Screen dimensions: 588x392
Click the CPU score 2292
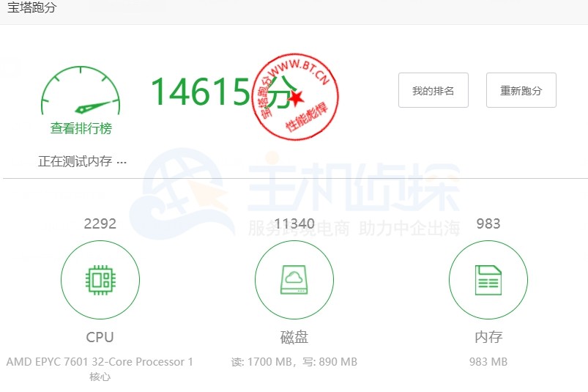click(x=100, y=223)
